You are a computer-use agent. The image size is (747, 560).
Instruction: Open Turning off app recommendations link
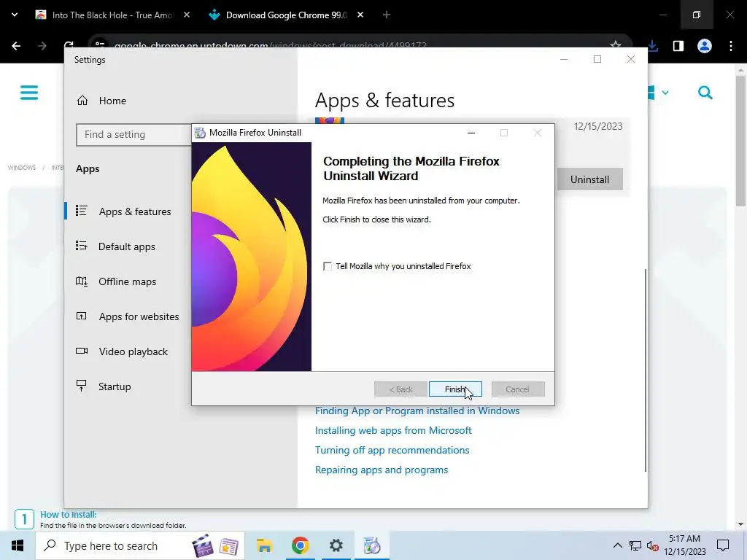point(392,450)
